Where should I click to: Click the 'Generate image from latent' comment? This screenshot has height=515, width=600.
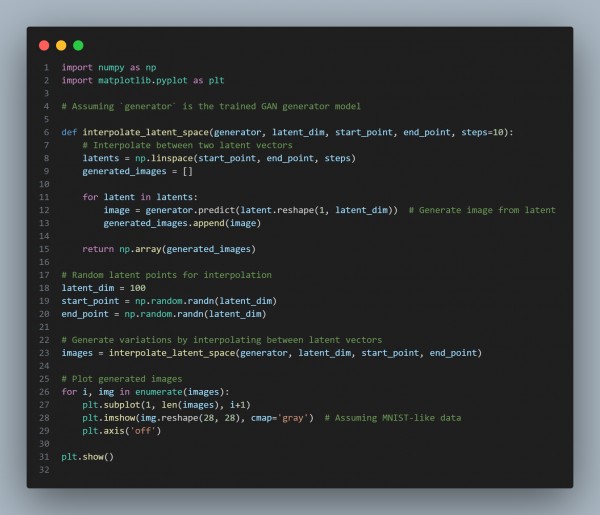[482, 210]
